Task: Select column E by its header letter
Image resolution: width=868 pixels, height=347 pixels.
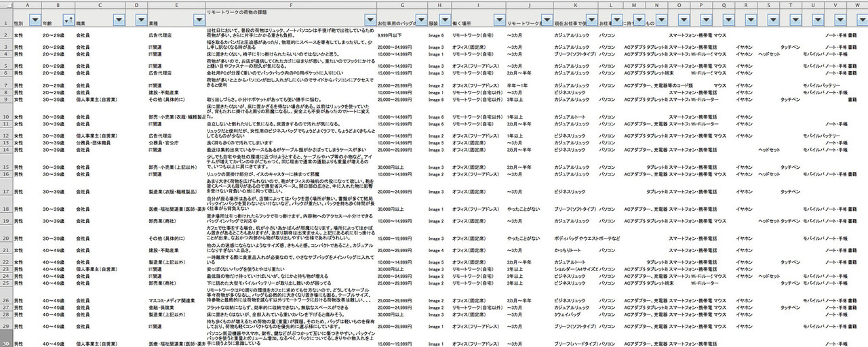Action: click(176, 4)
